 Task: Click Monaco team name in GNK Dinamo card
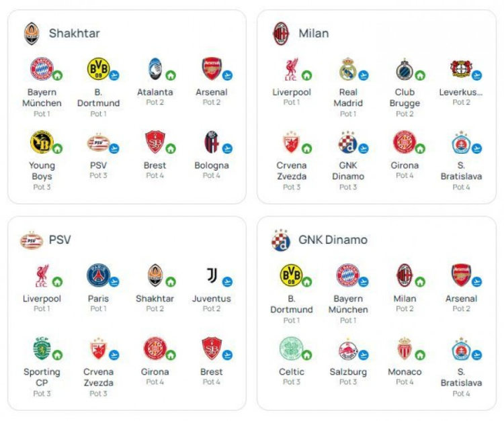coord(405,371)
